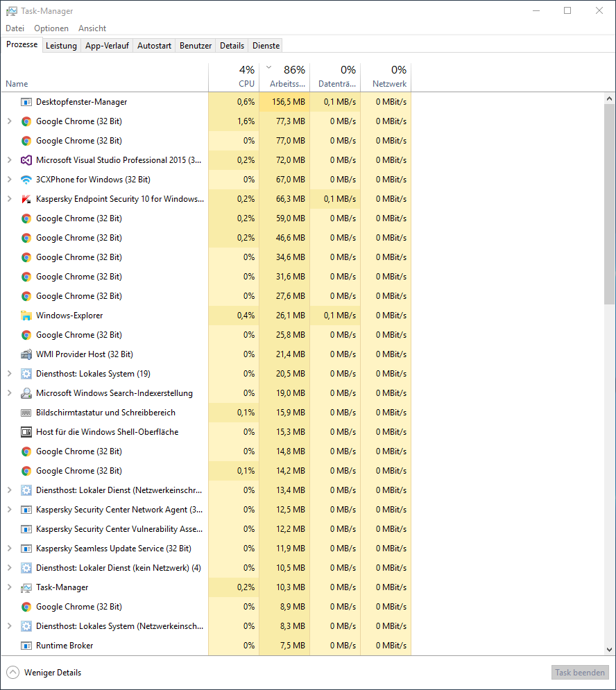Switch to the Leistung tab

[61, 46]
